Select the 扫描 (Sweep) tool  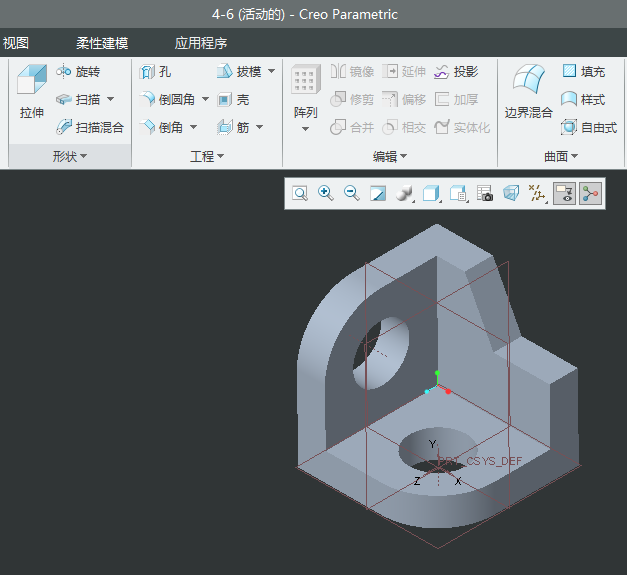pos(78,99)
